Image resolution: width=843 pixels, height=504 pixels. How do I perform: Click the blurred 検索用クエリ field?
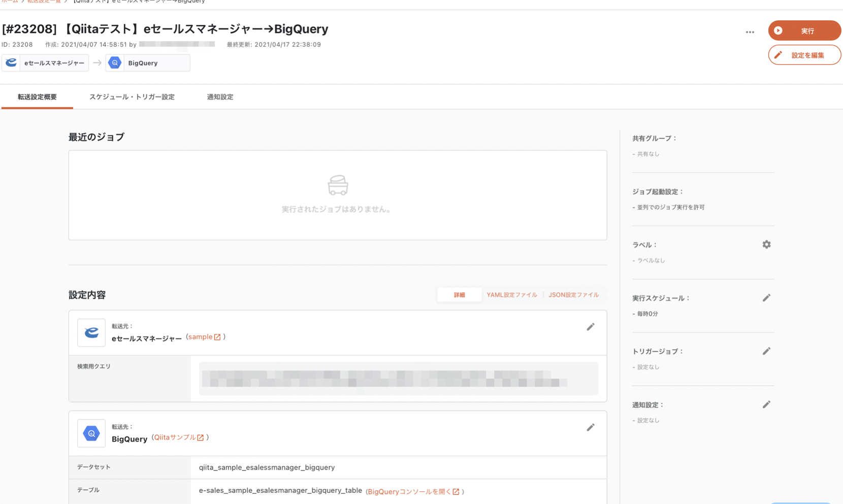(399, 379)
